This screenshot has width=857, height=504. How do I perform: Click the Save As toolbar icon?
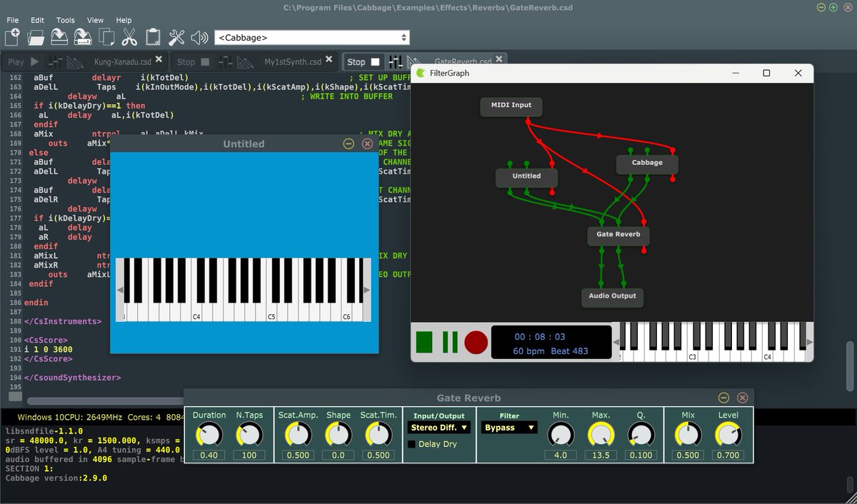click(x=83, y=37)
